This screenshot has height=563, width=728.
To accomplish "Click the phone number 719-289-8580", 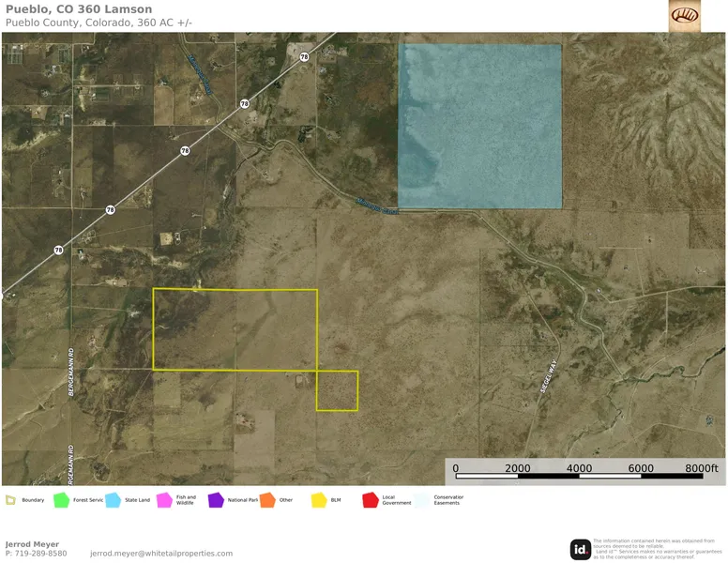I will (41, 554).
